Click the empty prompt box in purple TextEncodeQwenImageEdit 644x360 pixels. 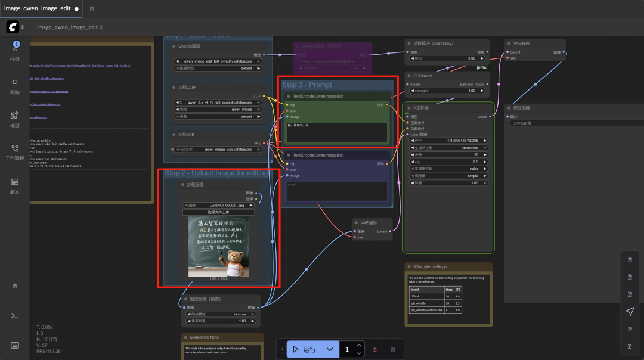click(337, 191)
